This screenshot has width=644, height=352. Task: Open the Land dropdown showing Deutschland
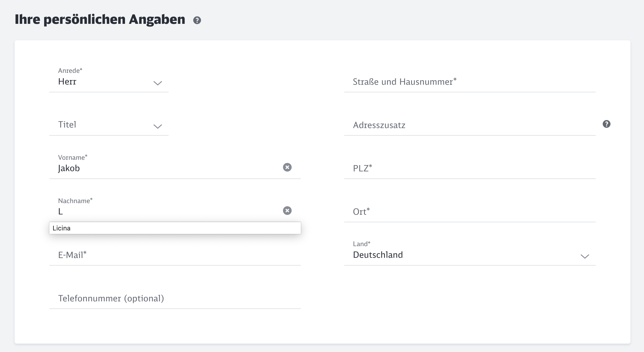tap(461, 255)
